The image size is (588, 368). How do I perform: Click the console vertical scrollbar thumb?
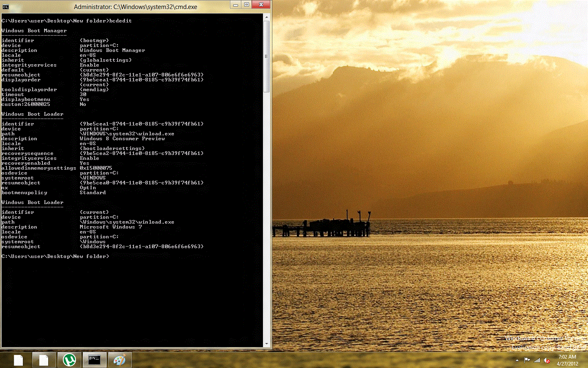pyautogui.click(x=267, y=56)
